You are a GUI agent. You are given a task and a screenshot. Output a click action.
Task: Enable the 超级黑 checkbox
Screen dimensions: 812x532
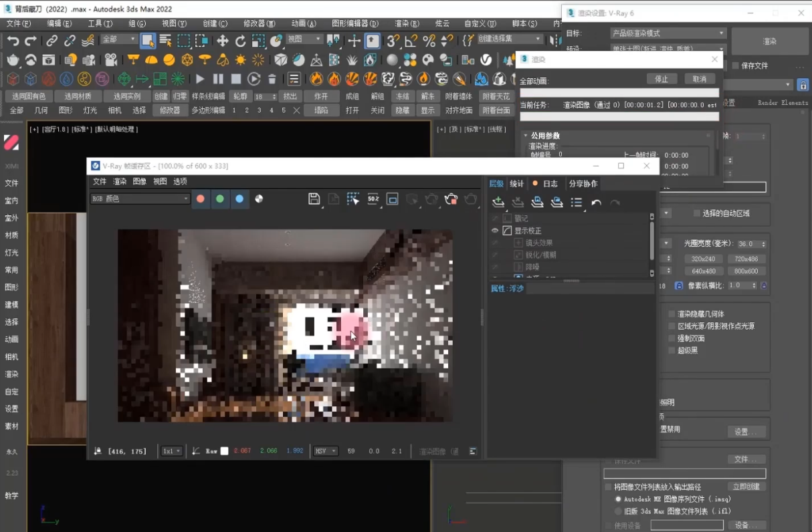click(672, 350)
